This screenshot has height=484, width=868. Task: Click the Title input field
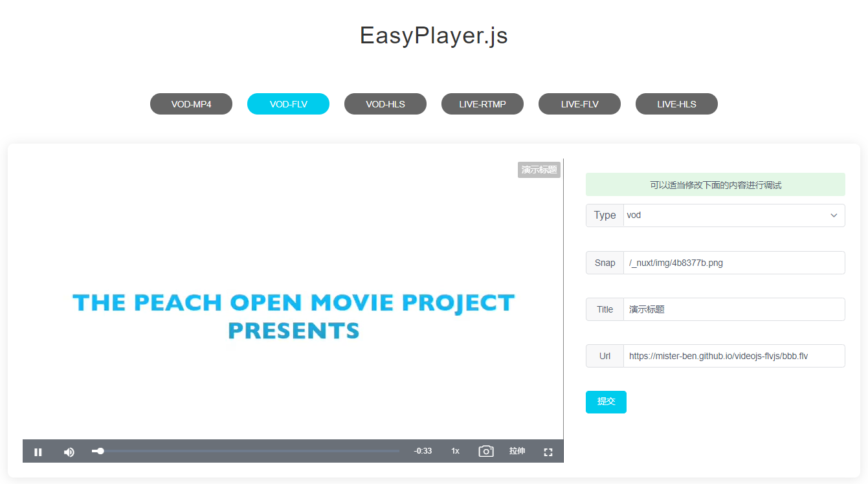[x=734, y=309]
